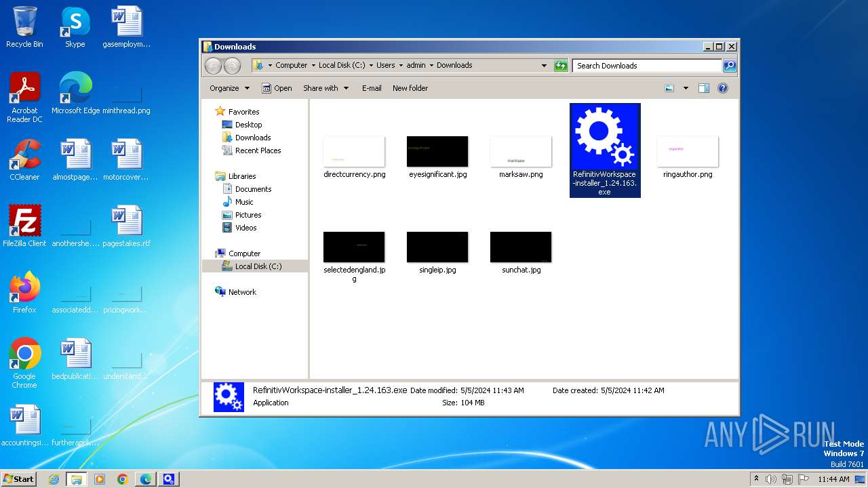868x488 pixels.
Task: Expand the Computer breadcrumb arrow
Action: [313, 66]
